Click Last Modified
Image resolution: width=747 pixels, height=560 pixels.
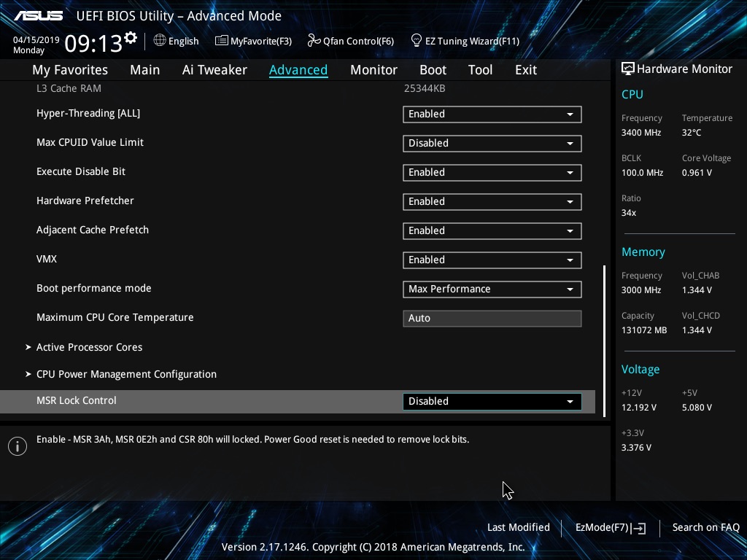coord(519,528)
